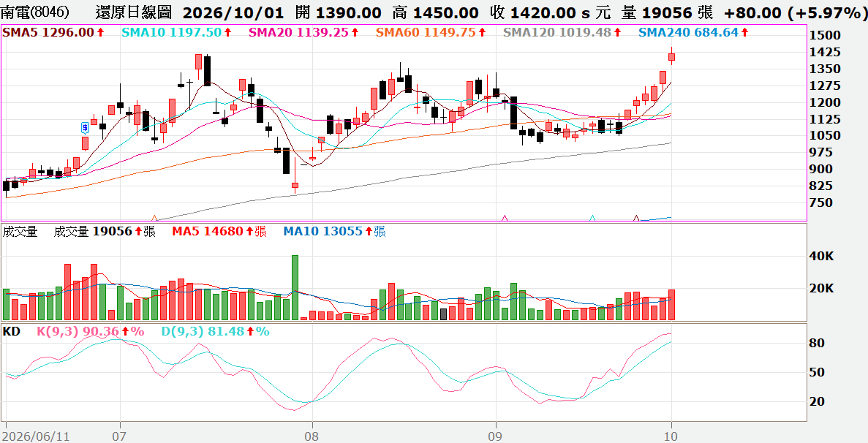Click the volume MA10 13055 legend
Viewport: 868px width, 443px height.
tap(334, 231)
